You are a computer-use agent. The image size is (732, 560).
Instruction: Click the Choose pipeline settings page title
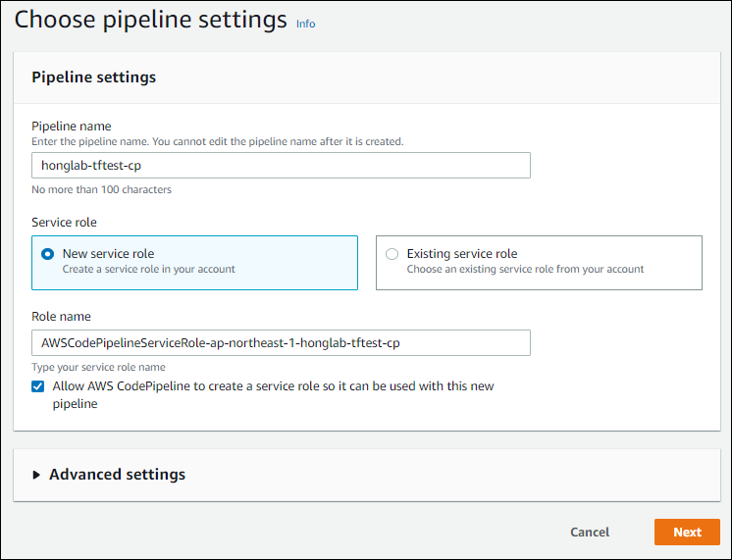click(150, 20)
